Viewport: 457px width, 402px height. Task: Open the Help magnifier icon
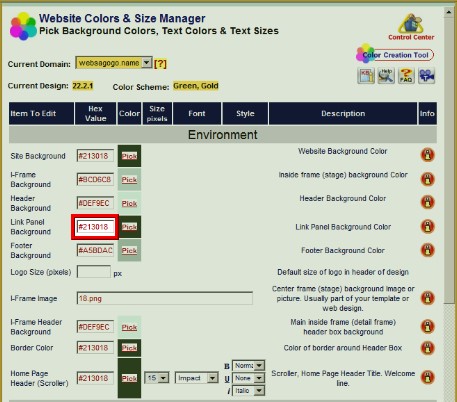[386, 75]
